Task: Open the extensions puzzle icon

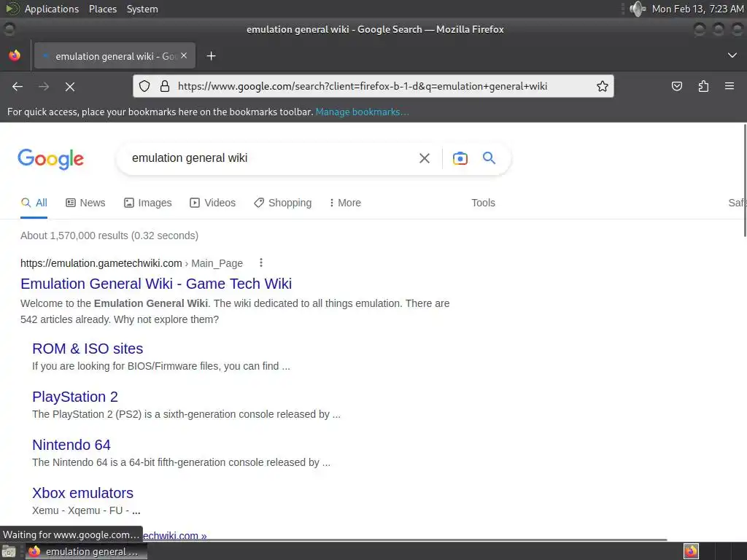Action: pyautogui.click(x=703, y=86)
